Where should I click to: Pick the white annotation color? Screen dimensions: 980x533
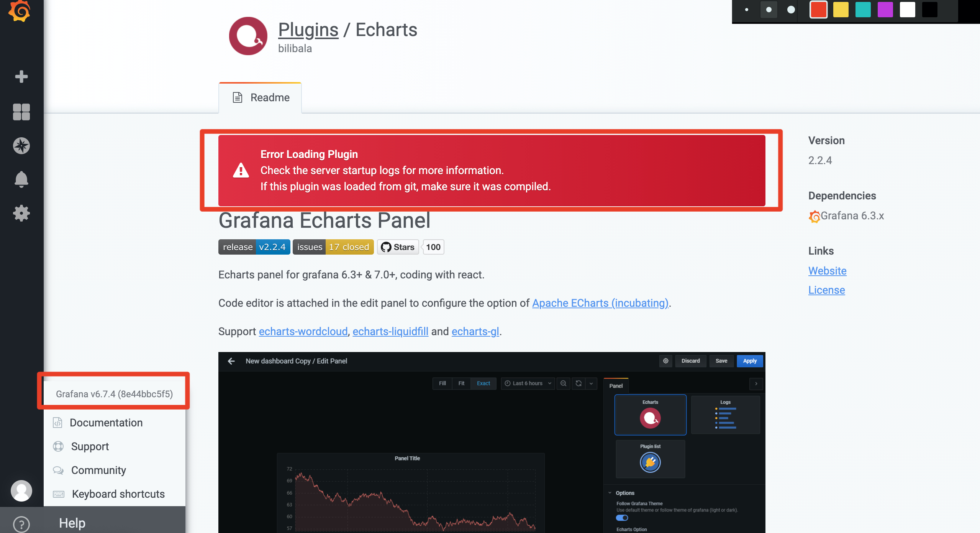[908, 10]
